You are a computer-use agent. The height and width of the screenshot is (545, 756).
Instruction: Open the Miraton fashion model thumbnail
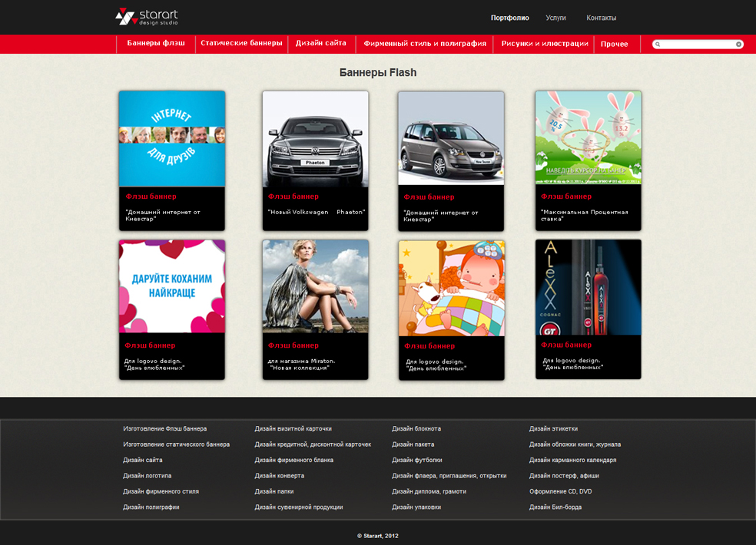(315, 286)
